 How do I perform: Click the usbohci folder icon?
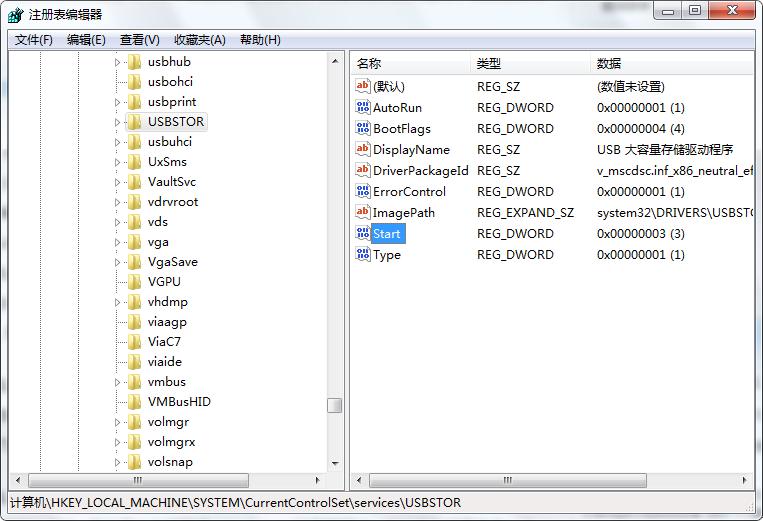[x=134, y=82]
